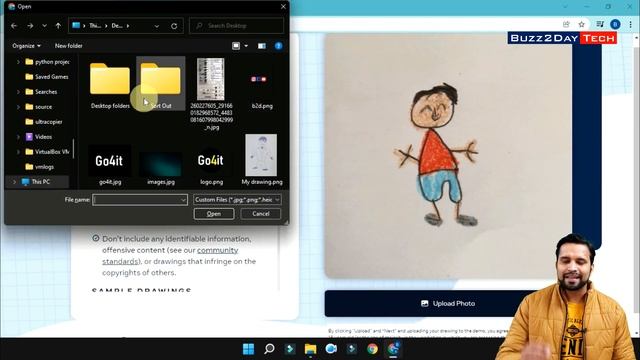Open Google Chrome from taskbar
Viewport: 640px width, 360px height.
click(372, 349)
